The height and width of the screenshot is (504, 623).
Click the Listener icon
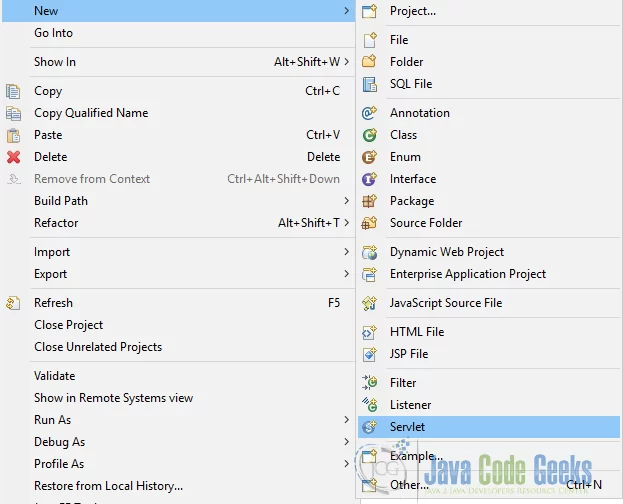(x=370, y=405)
